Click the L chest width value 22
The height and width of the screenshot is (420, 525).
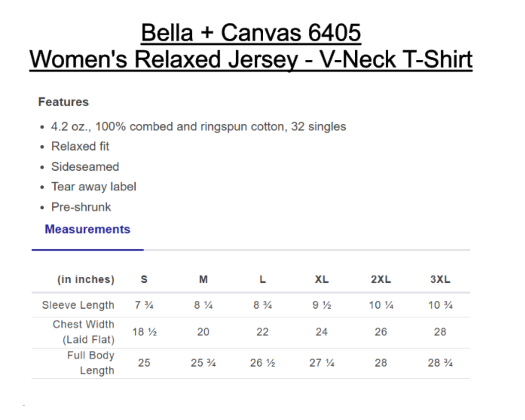click(263, 332)
